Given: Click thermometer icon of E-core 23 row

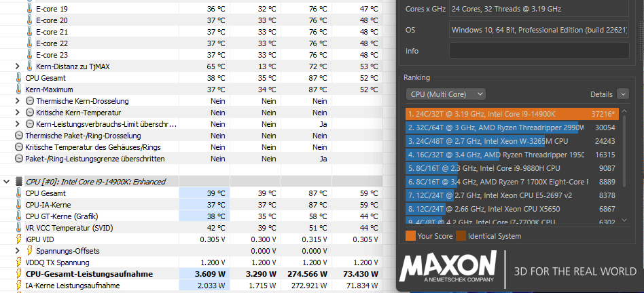Looking at the screenshot, I should pos(29,55).
